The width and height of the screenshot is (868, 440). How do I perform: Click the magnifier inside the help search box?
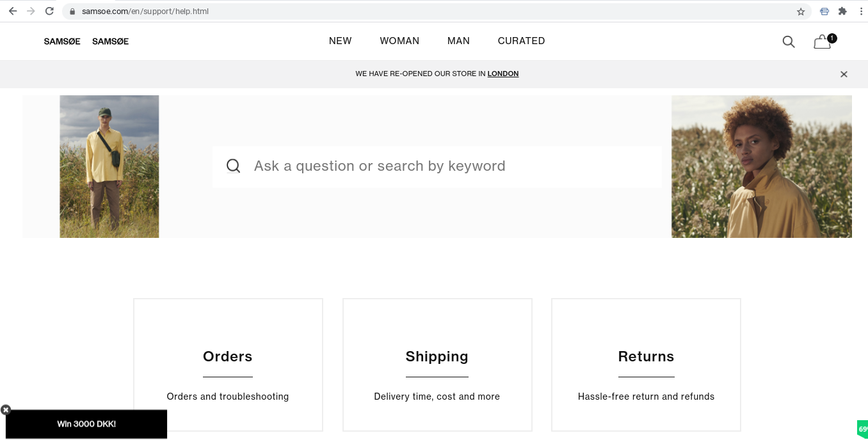234,166
